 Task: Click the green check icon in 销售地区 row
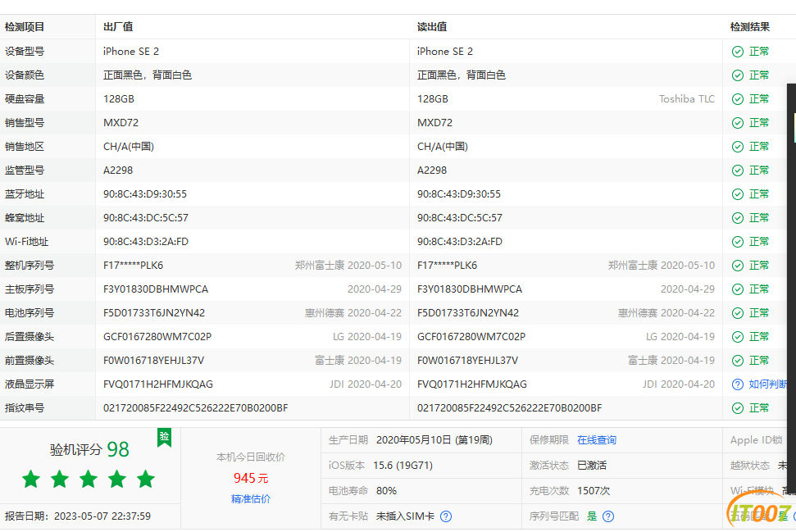point(738,147)
